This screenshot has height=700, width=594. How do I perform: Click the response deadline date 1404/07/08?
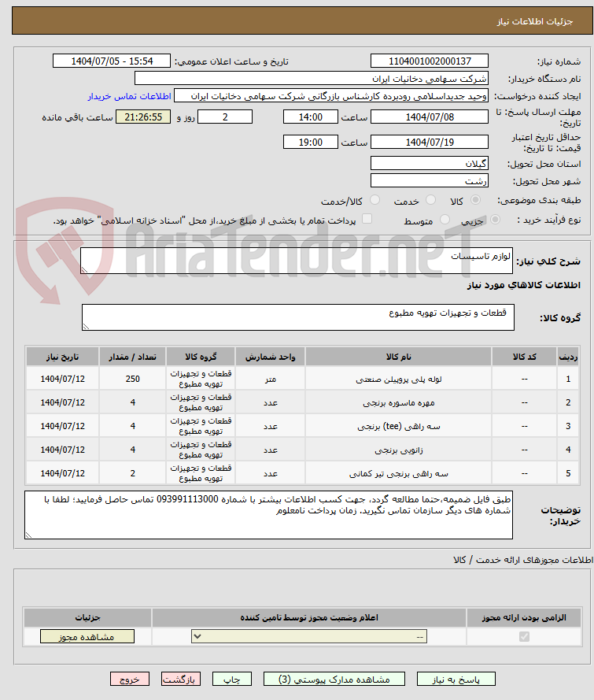pyautogui.click(x=430, y=117)
